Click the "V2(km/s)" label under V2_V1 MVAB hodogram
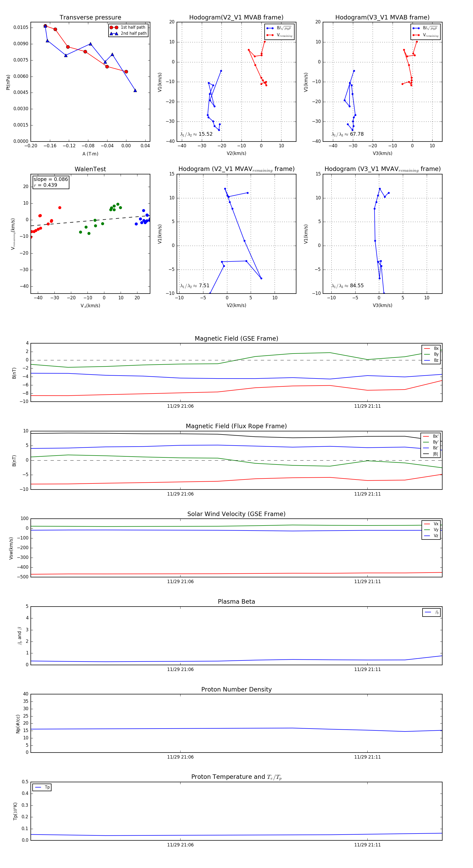The width and height of the screenshot is (473, 868). tap(236, 153)
